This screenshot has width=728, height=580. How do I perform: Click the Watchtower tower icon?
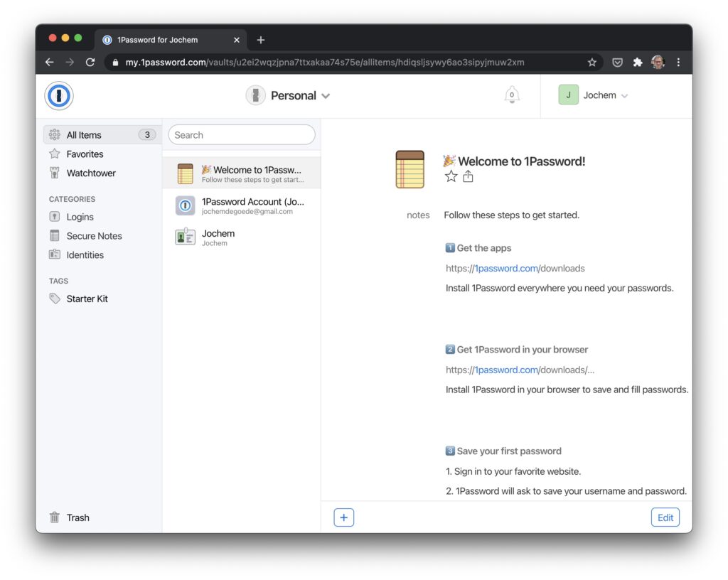pos(54,173)
